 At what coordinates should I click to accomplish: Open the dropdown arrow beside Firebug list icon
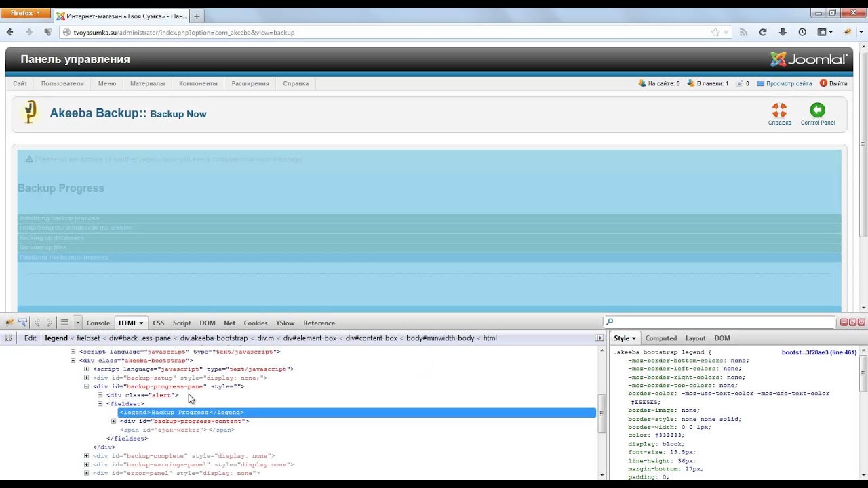click(78, 323)
